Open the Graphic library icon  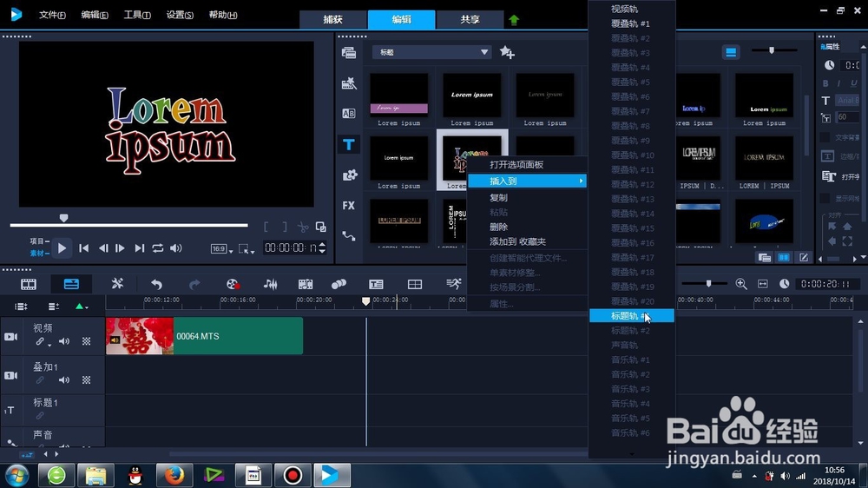tap(349, 175)
